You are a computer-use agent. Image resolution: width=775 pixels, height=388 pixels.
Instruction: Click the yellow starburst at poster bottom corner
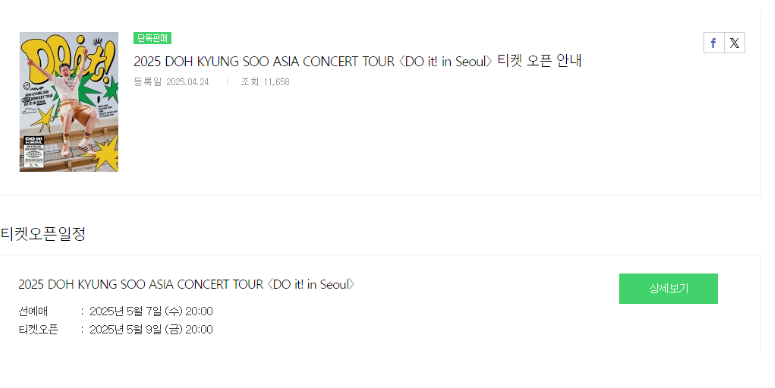tap(107, 153)
